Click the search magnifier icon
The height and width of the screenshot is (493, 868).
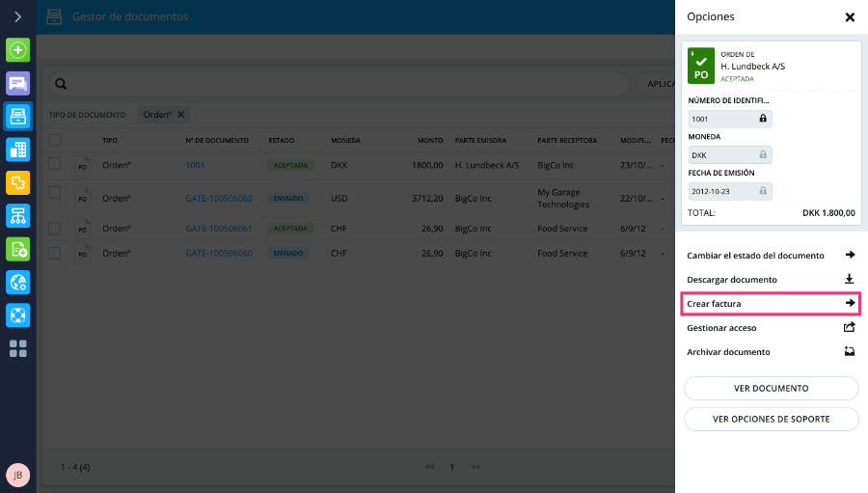[x=61, y=84]
